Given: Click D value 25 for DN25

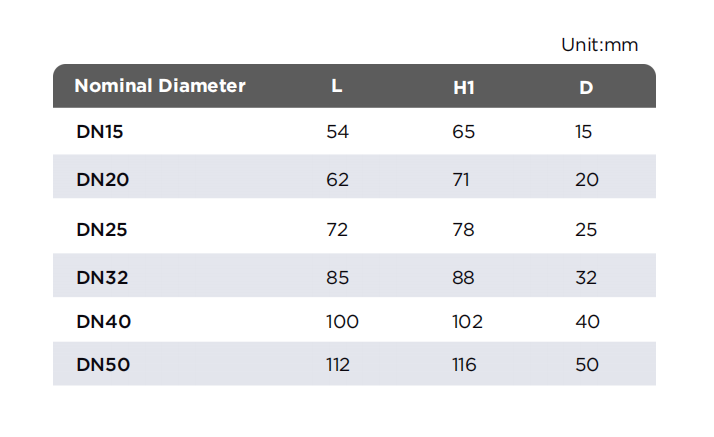Looking at the screenshot, I should (586, 229).
